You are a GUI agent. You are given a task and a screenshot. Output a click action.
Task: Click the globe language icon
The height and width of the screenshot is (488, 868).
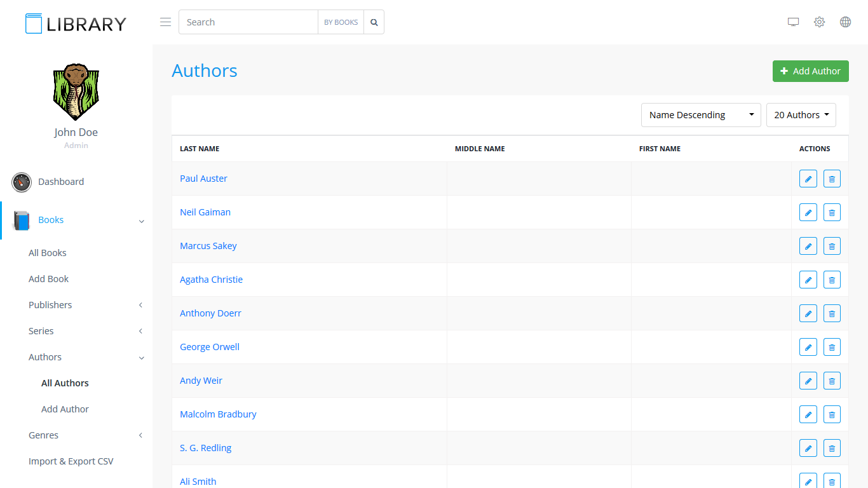click(x=845, y=22)
